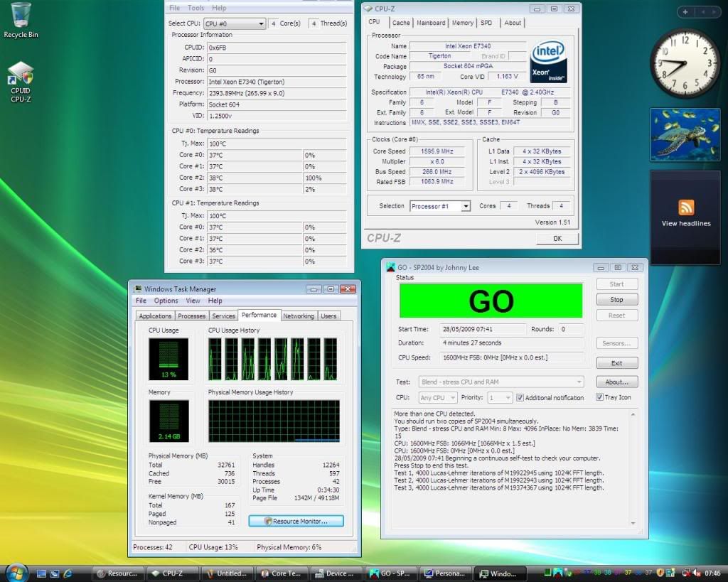Open the Select CPU dropdown in Core Temp
Viewport: 728px width, 582px height.
pos(235,23)
